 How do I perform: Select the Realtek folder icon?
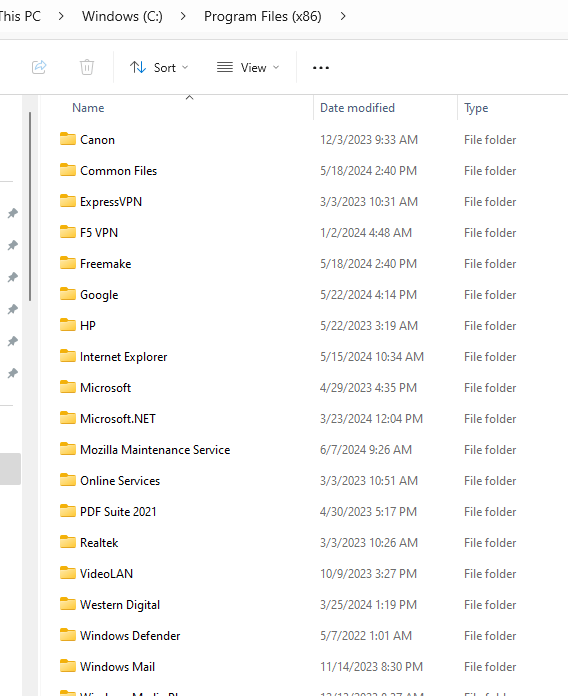tap(68, 542)
